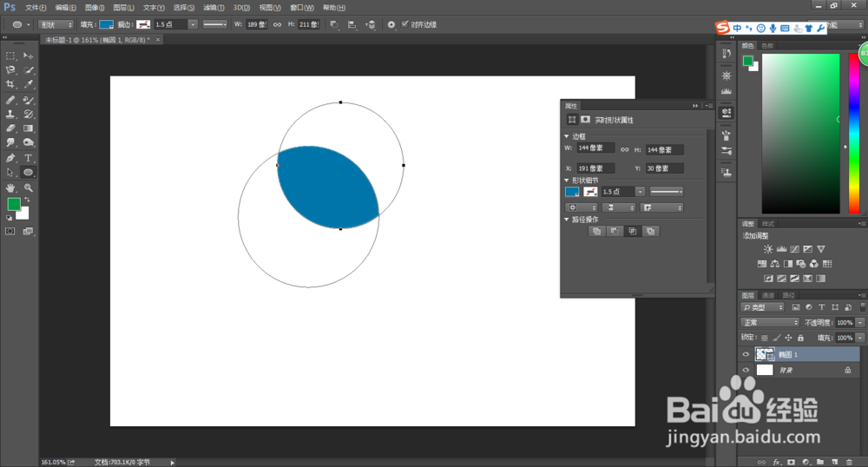868x467 pixels.
Task: Toggle link between width and height in options bar
Action: pyautogui.click(x=277, y=24)
